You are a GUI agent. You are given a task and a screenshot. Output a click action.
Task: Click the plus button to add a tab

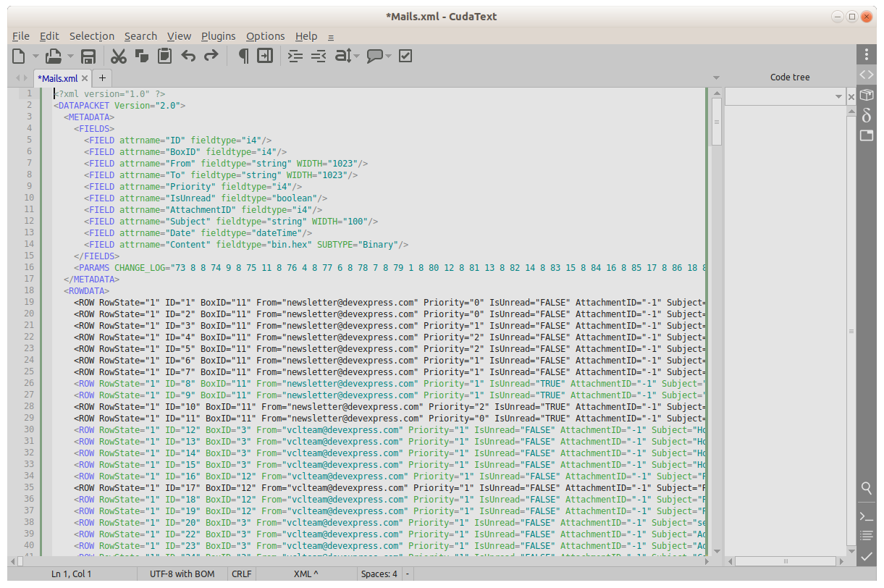tap(102, 77)
